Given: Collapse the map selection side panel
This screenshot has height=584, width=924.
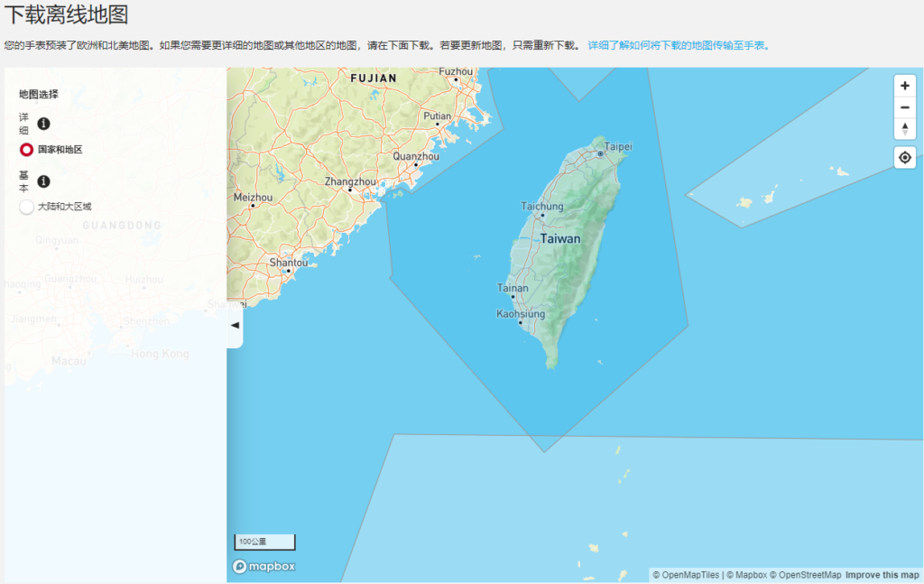Looking at the screenshot, I should (x=235, y=325).
